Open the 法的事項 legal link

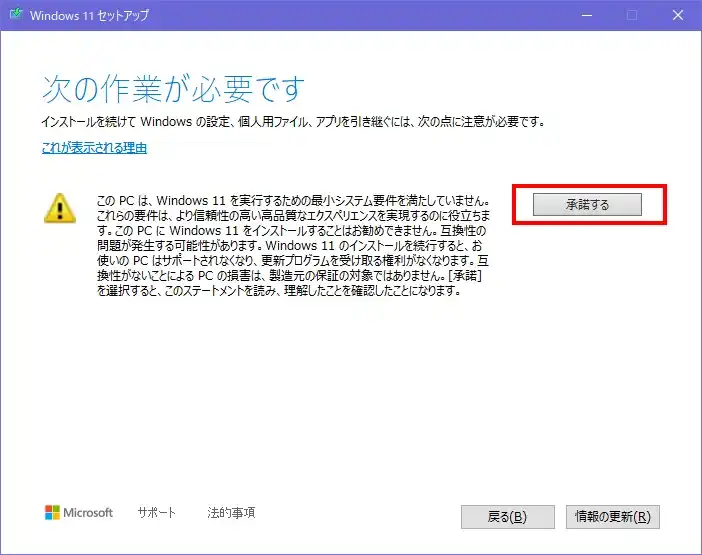tap(231, 513)
